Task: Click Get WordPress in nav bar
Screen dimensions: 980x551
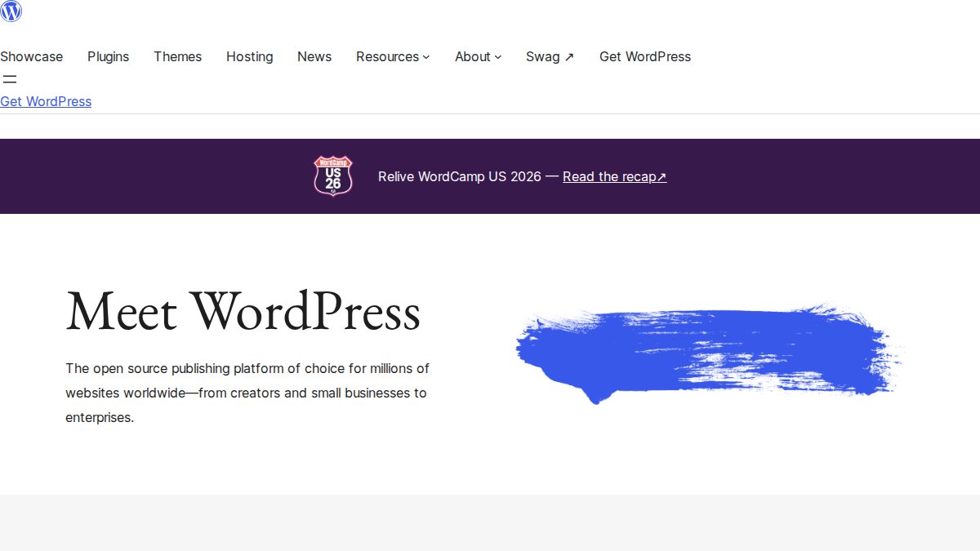Action: point(645,56)
